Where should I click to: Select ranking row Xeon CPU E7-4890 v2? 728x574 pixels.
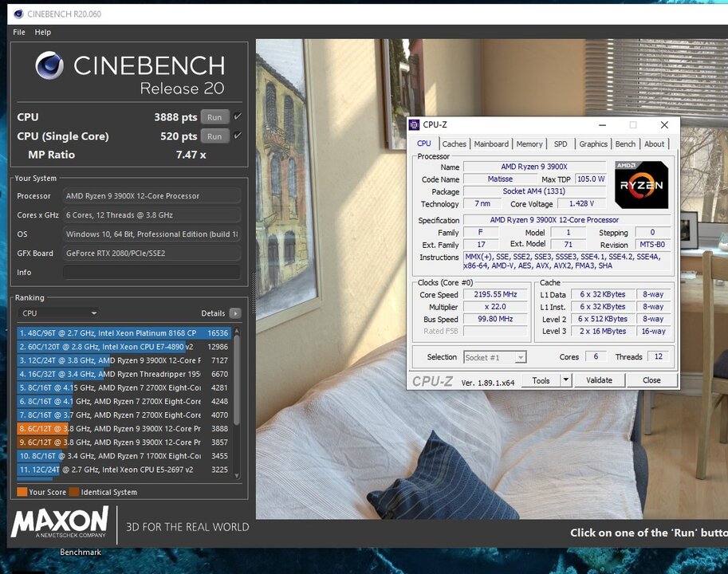pyautogui.click(x=124, y=347)
